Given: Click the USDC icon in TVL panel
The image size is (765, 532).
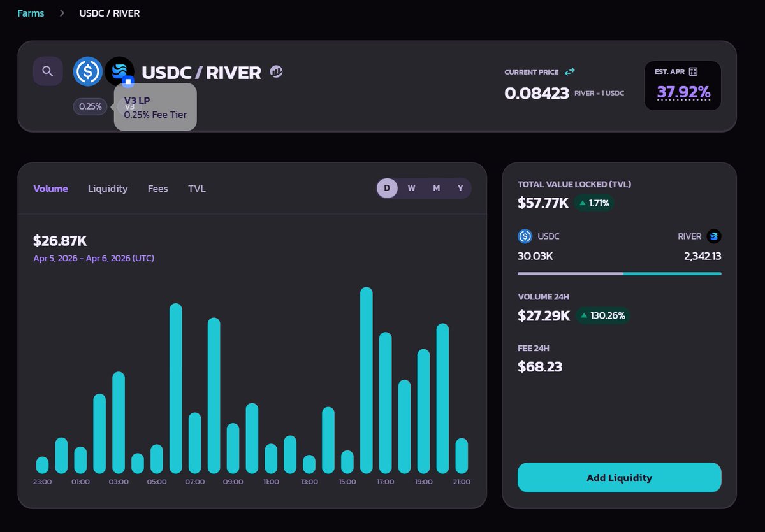Looking at the screenshot, I should point(525,236).
